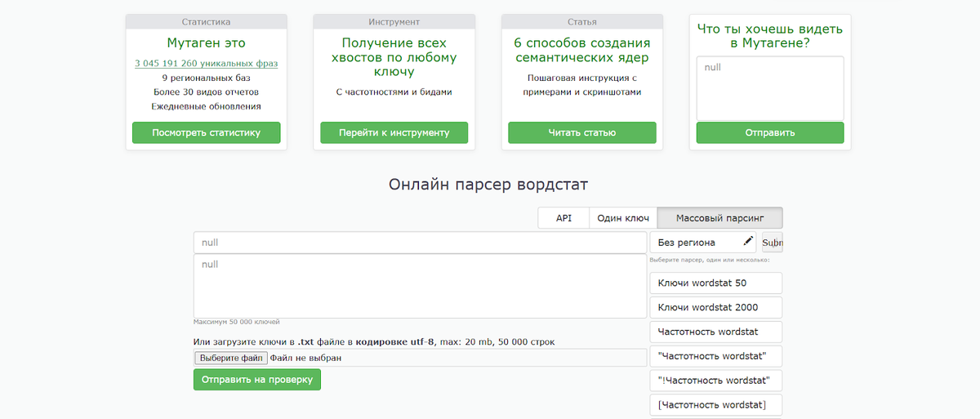Toggle the [Частотность wordstat] parser option
Screen dimensions: 980x419
click(x=716, y=404)
